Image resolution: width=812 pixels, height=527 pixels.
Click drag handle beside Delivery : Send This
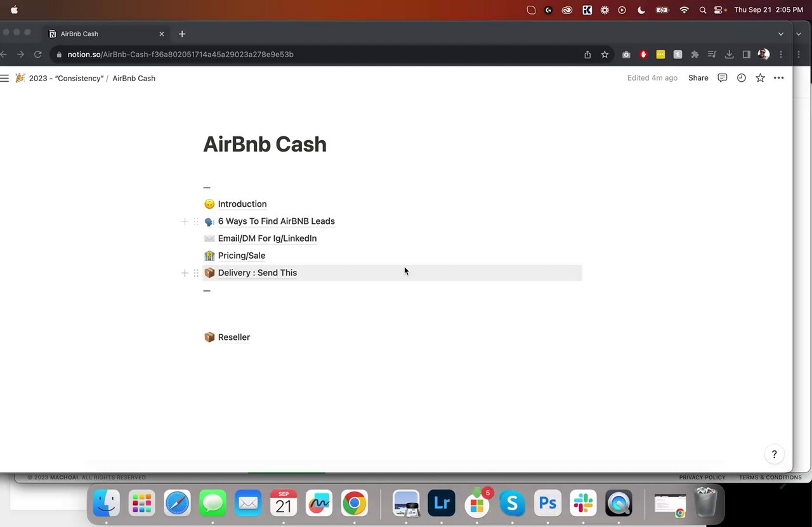click(x=196, y=273)
